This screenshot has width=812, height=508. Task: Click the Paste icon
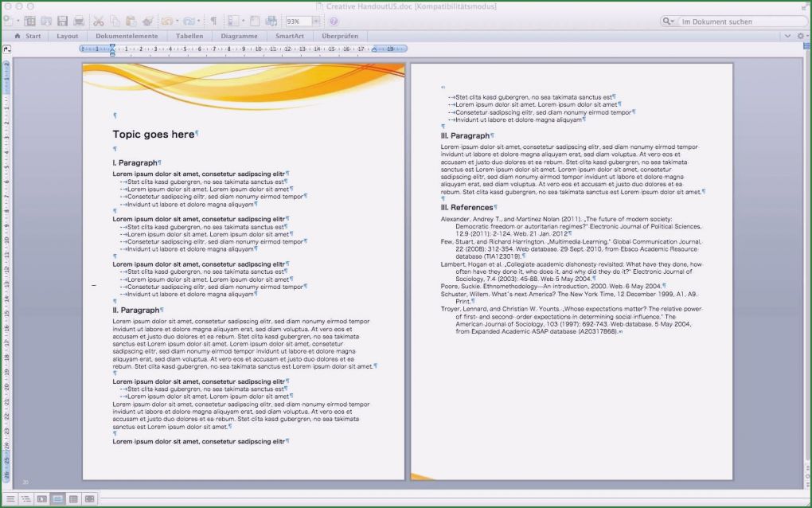coord(132,20)
